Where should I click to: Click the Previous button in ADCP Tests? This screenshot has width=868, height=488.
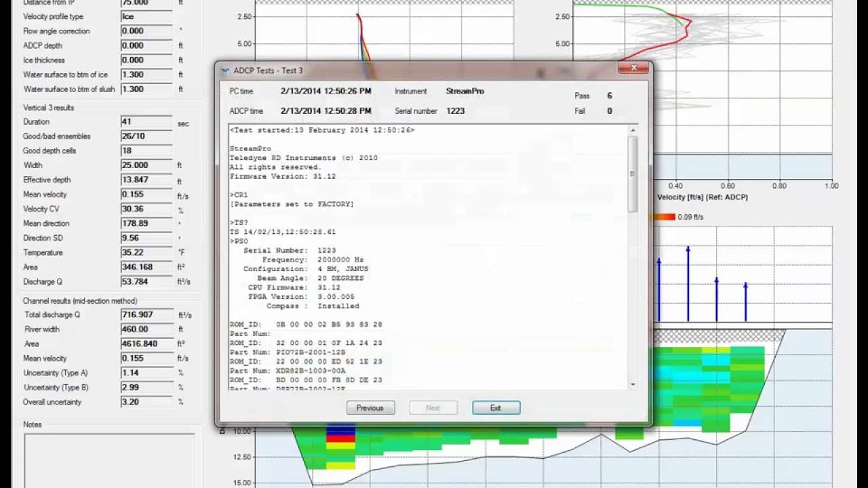pyautogui.click(x=370, y=408)
